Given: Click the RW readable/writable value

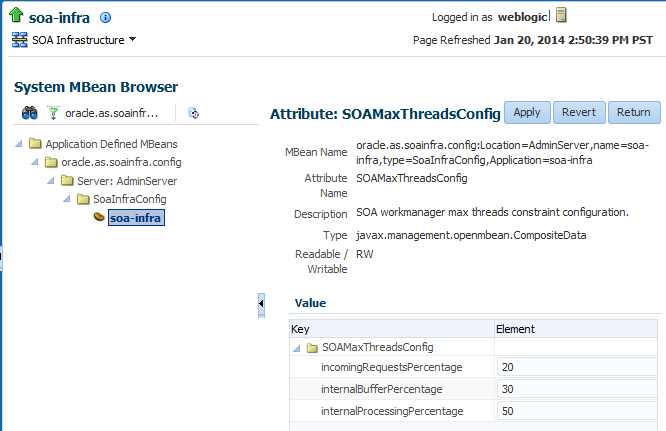Looking at the screenshot, I should click(364, 254).
